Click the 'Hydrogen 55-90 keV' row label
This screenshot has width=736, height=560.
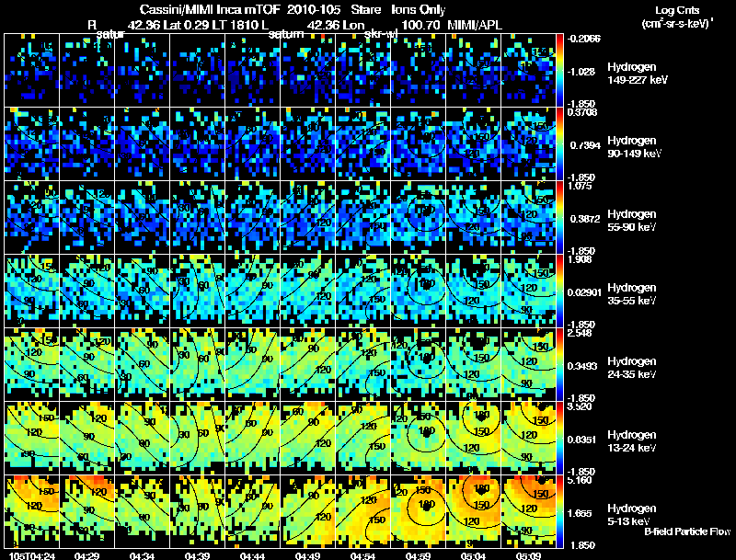(x=632, y=221)
